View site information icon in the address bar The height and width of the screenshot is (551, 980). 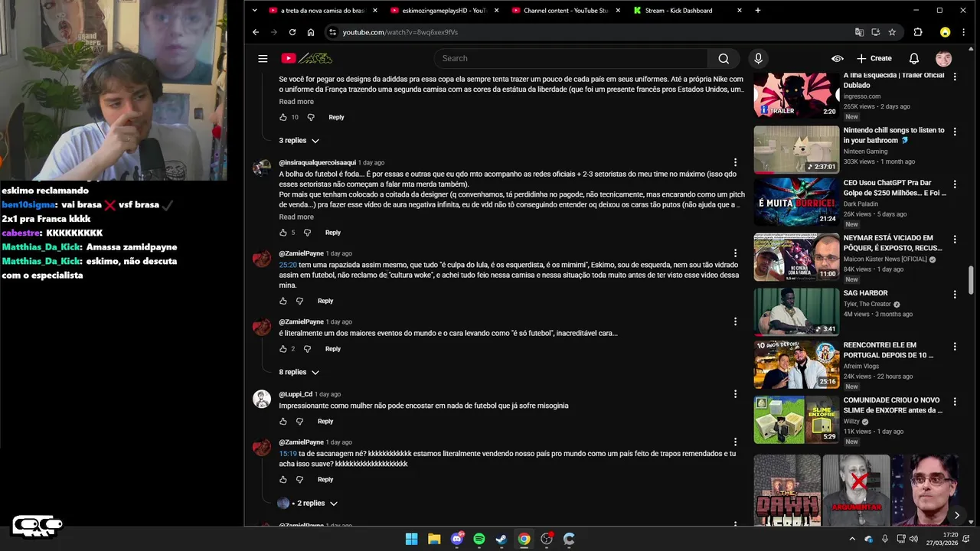(332, 32)
